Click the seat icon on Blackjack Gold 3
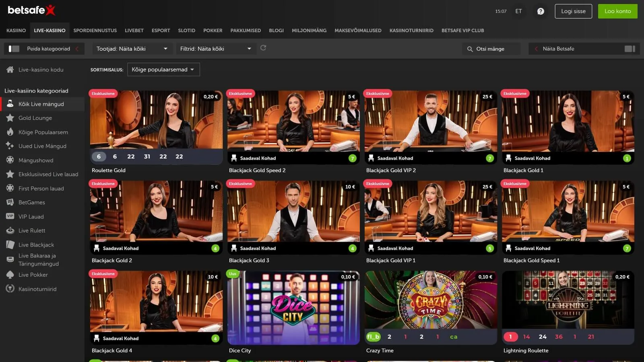Image resolution: width=644 pixels, height=362 pixels. tap(234, 248)
